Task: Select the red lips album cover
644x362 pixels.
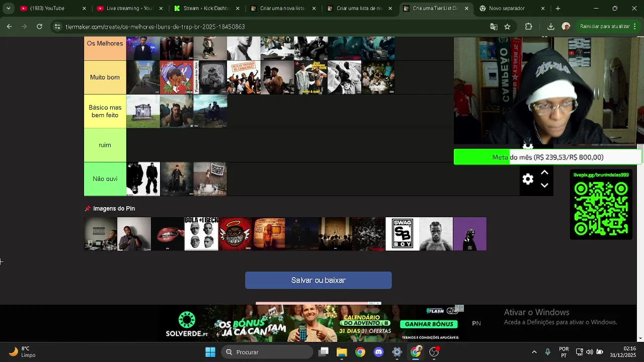Action: [168, 234]
